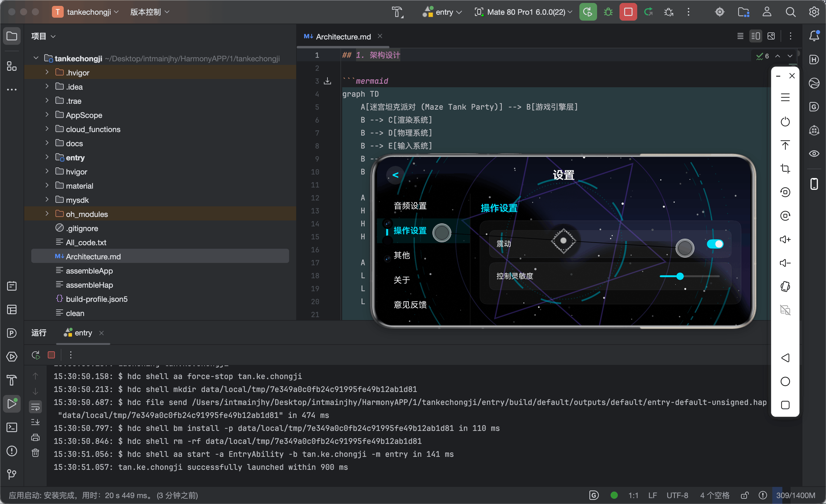Open the Git version control tool icon

(12, 474)
